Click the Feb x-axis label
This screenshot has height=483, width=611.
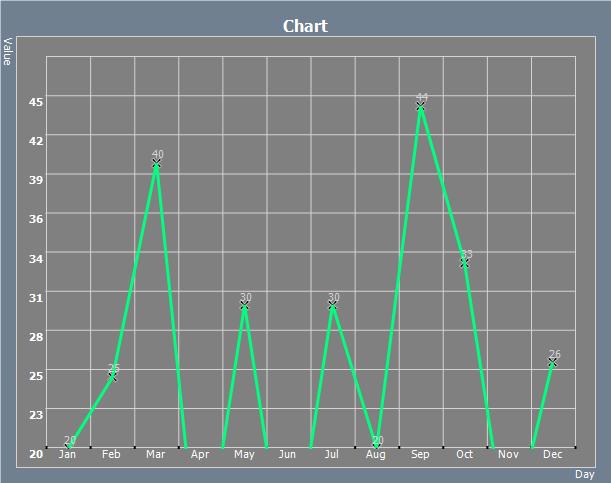point(111,454)
